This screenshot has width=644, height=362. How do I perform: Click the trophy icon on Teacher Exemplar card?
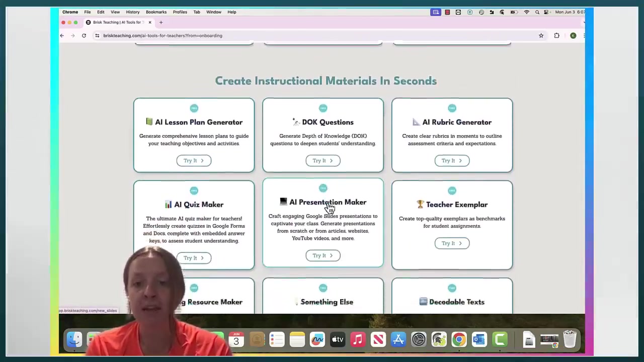pyautogui.click(x=420, y=204)
